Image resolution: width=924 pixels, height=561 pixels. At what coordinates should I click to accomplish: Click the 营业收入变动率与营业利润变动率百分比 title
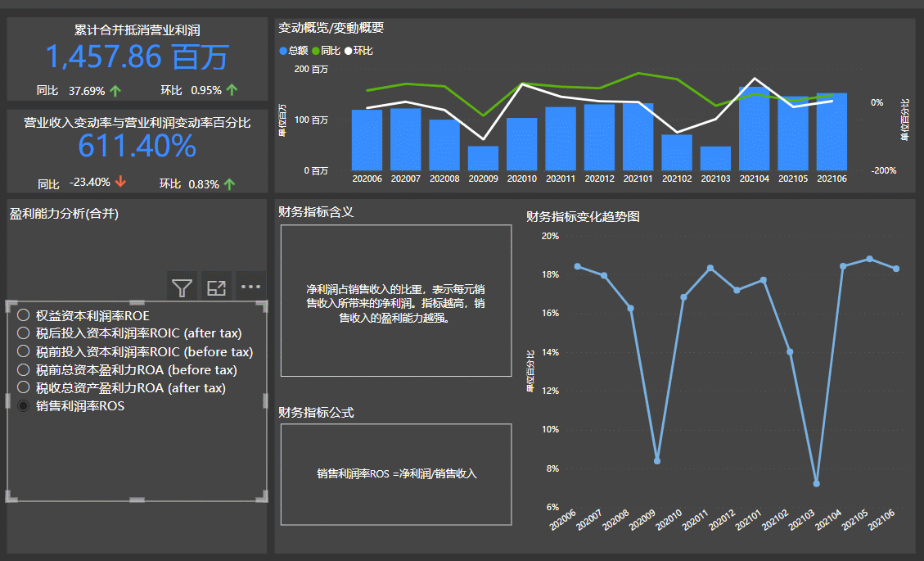[x=137, y=123]
